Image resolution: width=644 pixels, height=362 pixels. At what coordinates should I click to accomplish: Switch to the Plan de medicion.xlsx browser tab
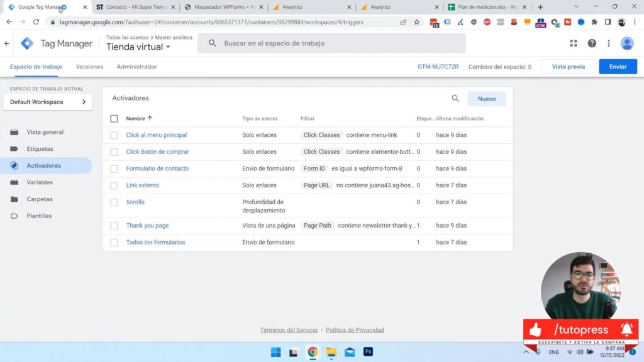[487, 7]
